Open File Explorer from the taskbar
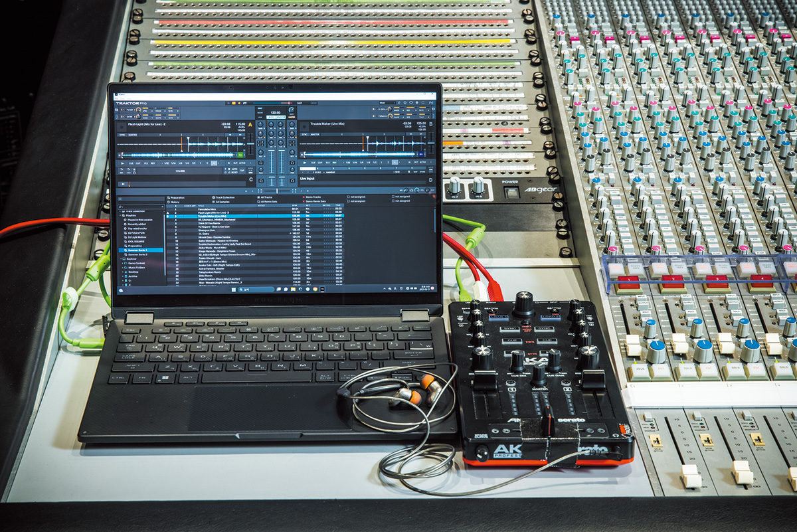 pyautogui.click(x=293, y=290)
